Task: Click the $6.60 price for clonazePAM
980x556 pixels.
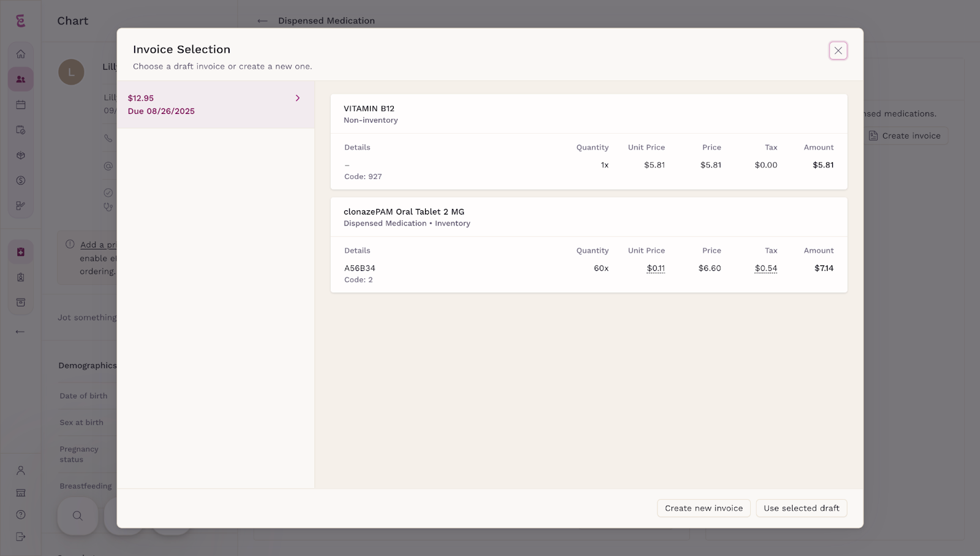Action: click(x=710, y=268)
